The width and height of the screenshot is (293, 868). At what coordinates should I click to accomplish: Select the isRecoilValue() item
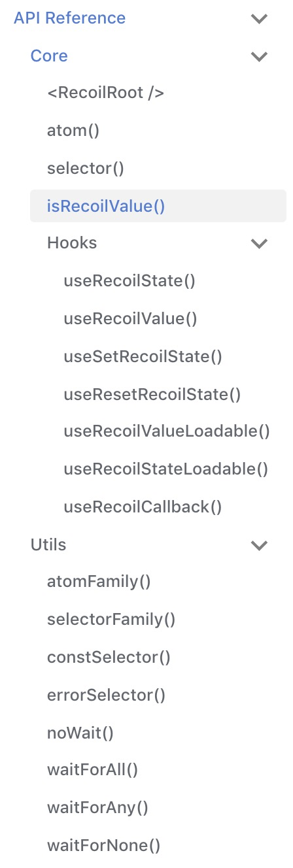(x=158, y=207)
